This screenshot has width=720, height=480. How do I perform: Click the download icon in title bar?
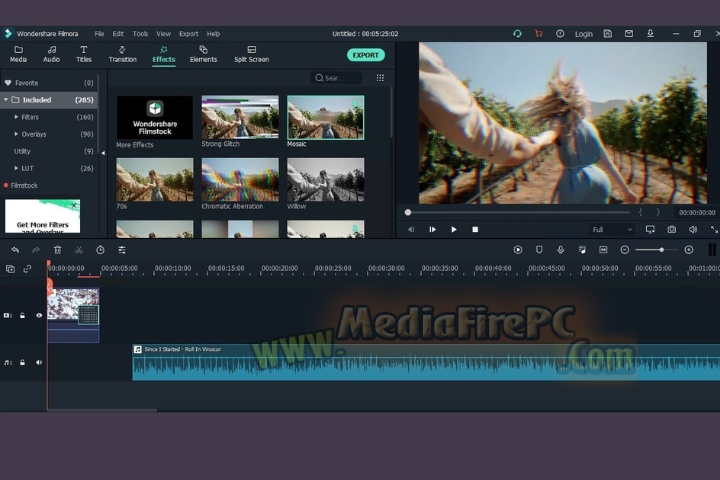point(650,34)
